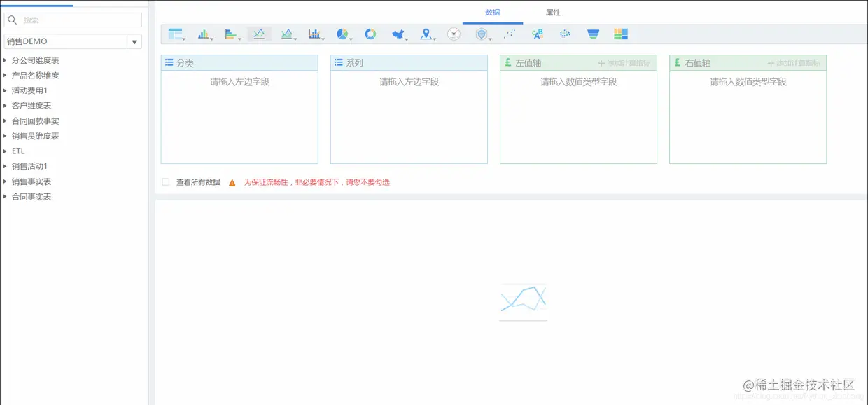Select the word cloud chart icon
This screenshot has width=868, height=405.
pyautogui.click(x=537, y=34)
